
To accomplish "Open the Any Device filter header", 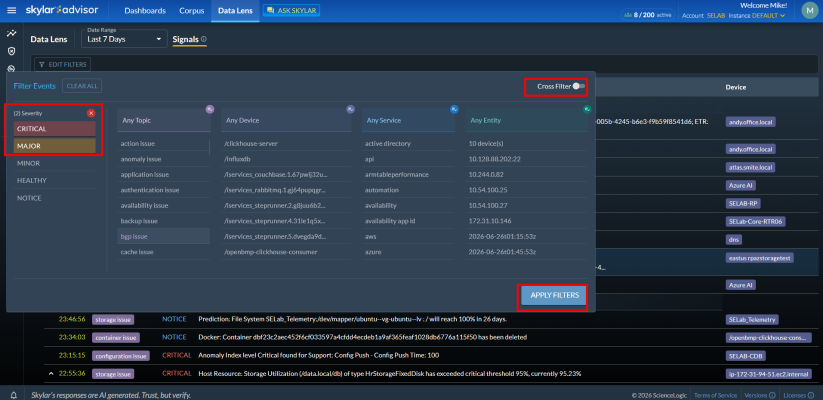I will point(286,120).
